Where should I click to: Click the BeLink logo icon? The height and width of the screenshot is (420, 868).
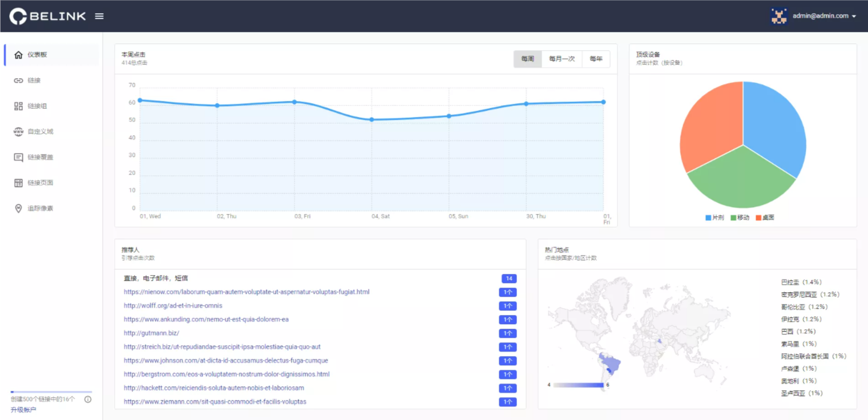tap(18, 17)
